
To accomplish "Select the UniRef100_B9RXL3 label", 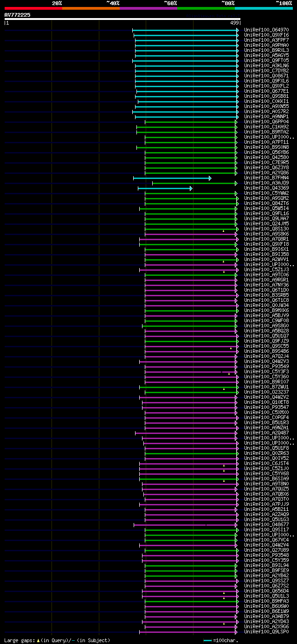I will pyautogui.click(x=266, y=51).
